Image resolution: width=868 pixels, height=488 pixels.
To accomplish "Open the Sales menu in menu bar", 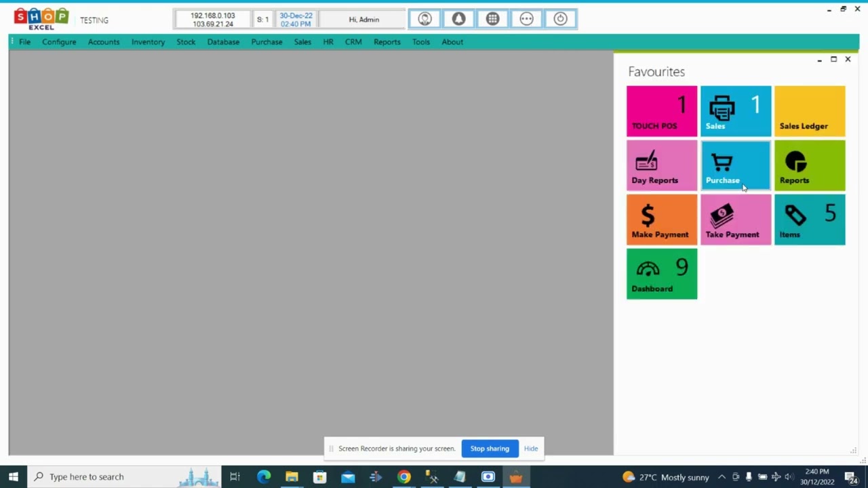I will click(x=302, y=42).
